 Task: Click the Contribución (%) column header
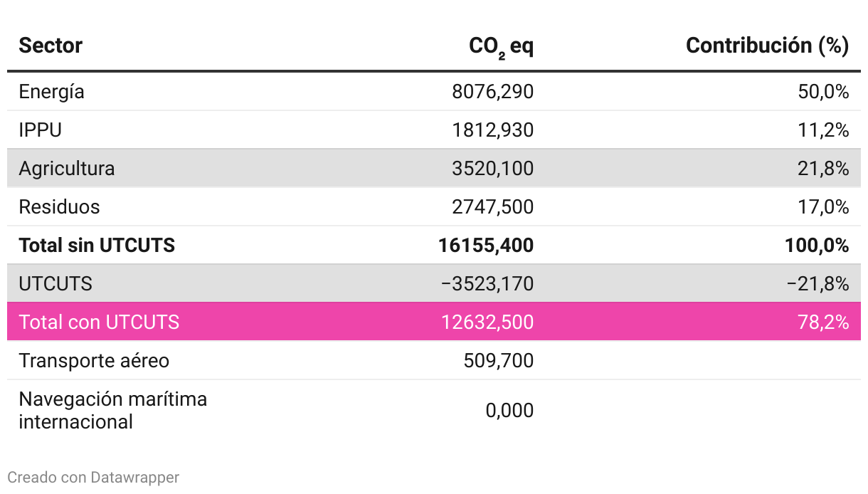[x=767, y=46]
